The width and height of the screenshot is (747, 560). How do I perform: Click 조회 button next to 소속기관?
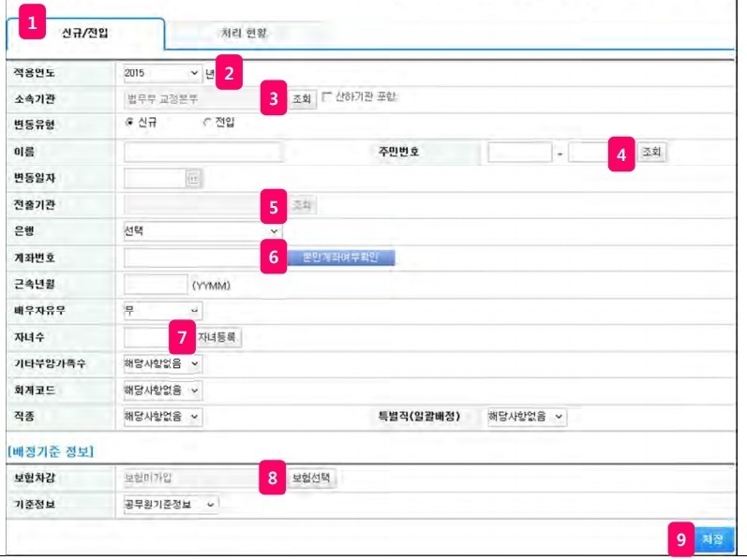click(x=302, y=99)
